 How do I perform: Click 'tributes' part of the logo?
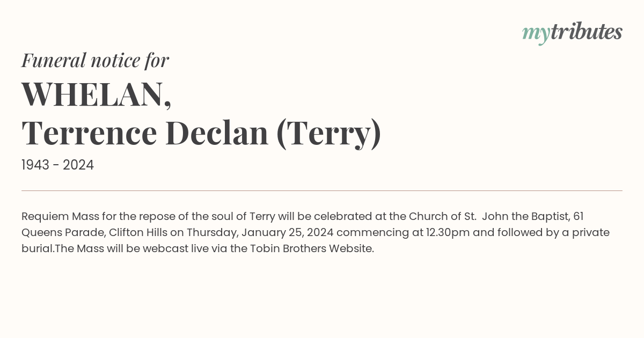587,32
